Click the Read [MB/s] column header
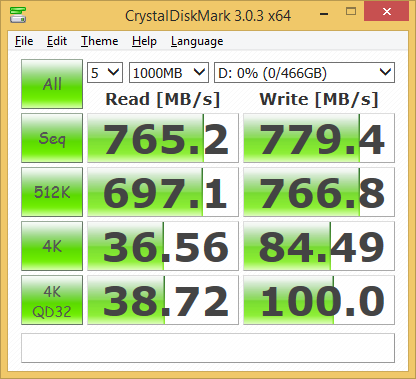The image size is (416, 379). pyautogui.click(x=163, y=99)
